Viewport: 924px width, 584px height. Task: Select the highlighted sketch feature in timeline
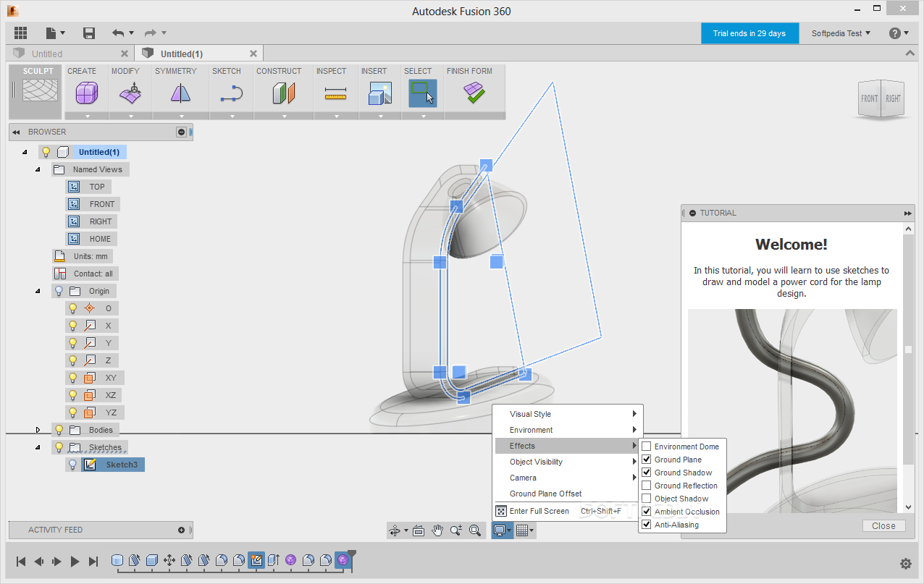click(x=256, y=560)
